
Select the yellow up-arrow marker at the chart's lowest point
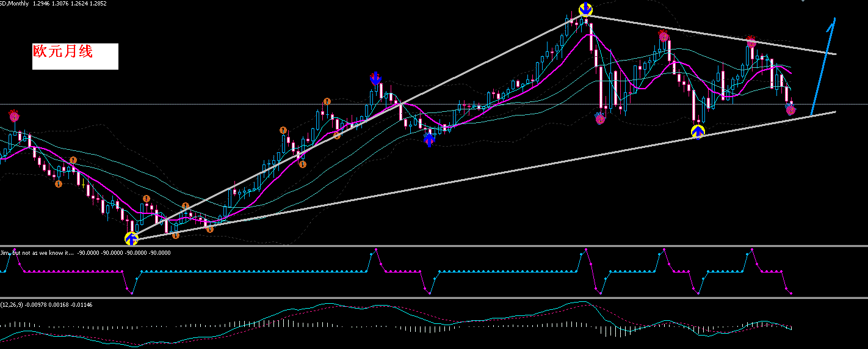pyautogui.click(x=131, y=238)
